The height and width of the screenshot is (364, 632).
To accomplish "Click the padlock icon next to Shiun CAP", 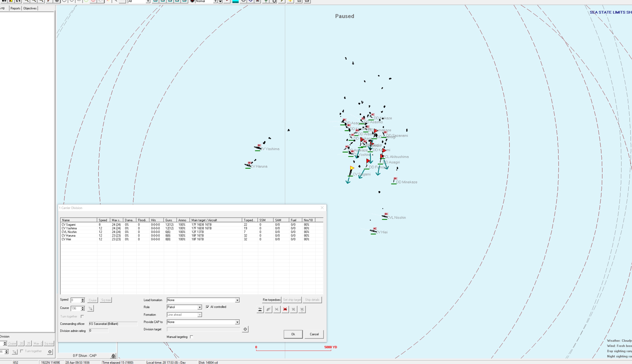I will [113, 356].
